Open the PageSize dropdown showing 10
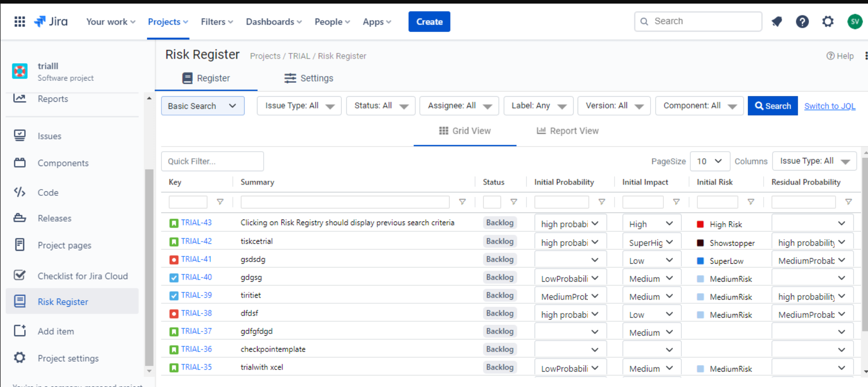This screenshot has height=387, width=868. [x=709, y=161]
